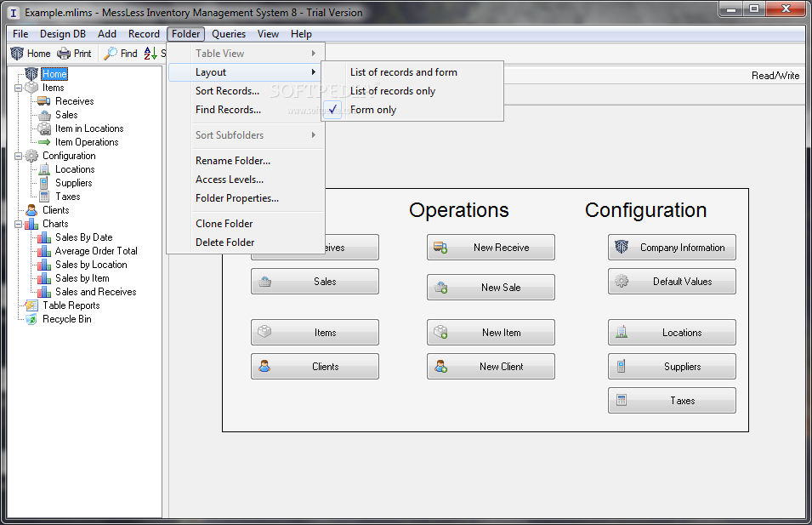
Task: Click the Sales basket icon in tree
Action: pyautogui.click(x=44, y=115)
